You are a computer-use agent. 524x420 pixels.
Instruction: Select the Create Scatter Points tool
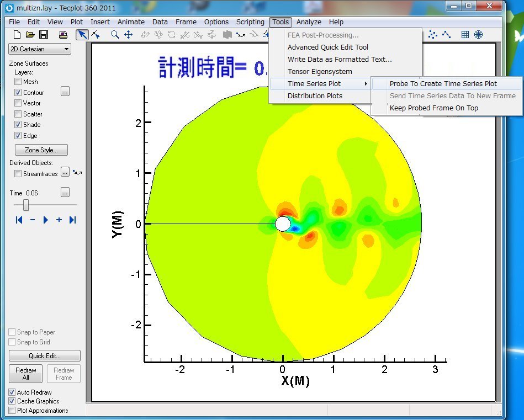tap(433, 34)
